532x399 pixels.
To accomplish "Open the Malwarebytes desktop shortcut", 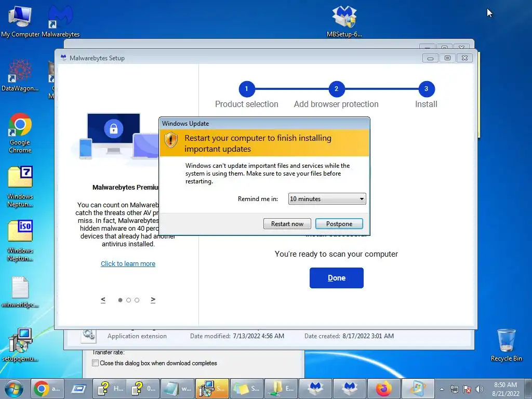I will point(60,21).
